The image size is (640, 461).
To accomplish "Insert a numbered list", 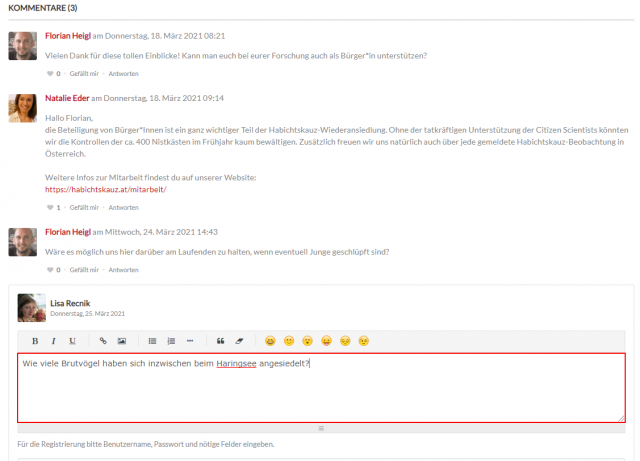I will point(171,341).
